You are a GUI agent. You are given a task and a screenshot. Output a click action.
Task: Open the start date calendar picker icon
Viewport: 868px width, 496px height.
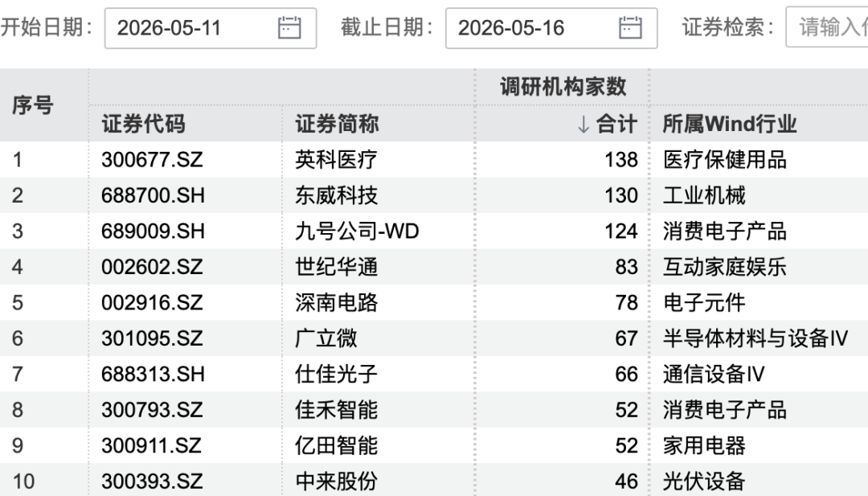click(289, 27)
